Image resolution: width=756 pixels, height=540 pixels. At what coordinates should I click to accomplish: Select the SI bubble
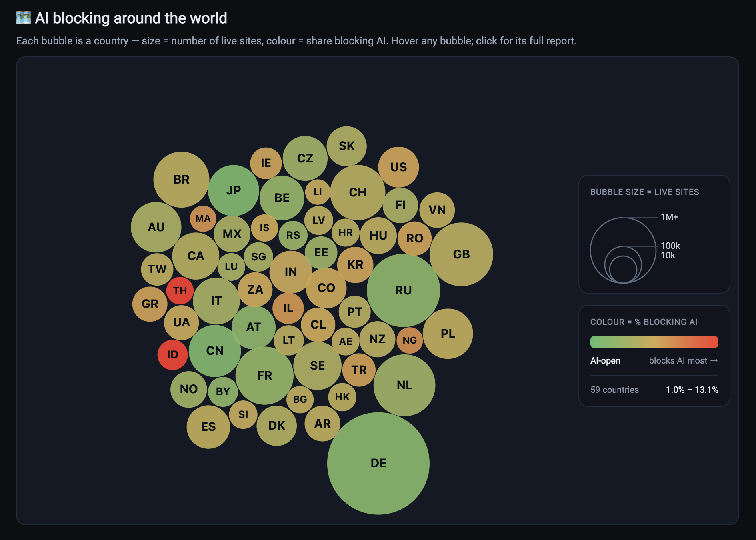pyautogui.click(x=243, y=415)
